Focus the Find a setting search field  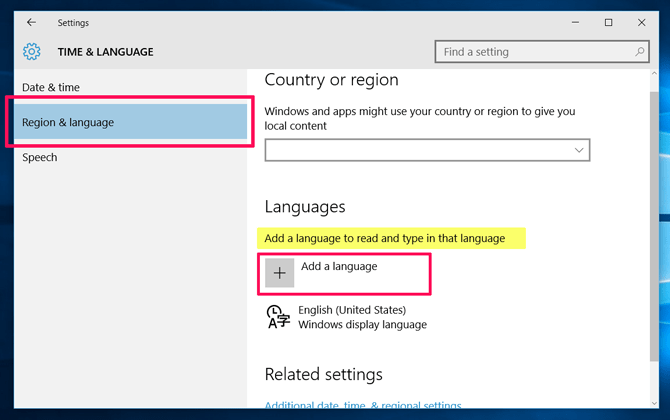click(542, 52)
